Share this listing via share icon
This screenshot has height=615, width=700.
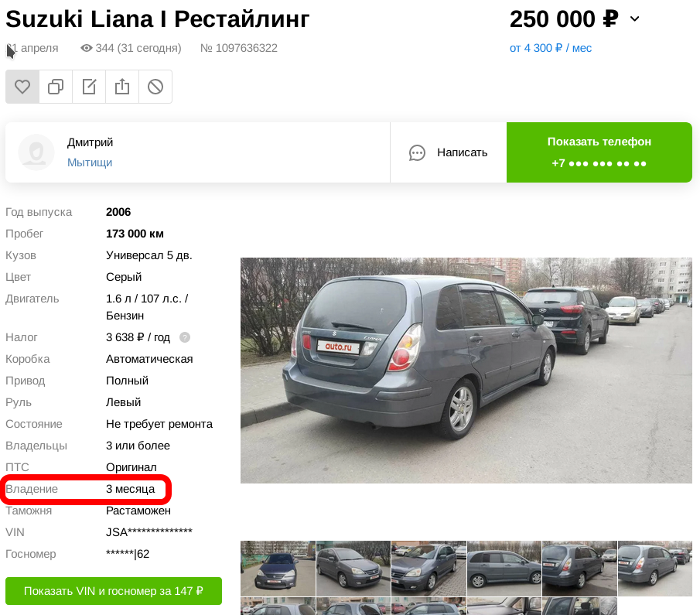[x=122, y=87]
